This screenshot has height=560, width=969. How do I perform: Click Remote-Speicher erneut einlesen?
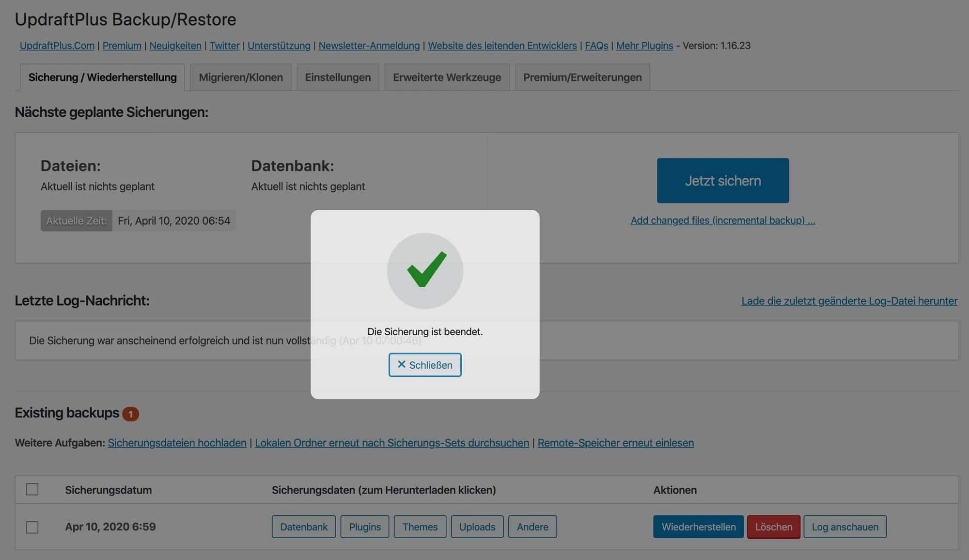click(615, 442)
